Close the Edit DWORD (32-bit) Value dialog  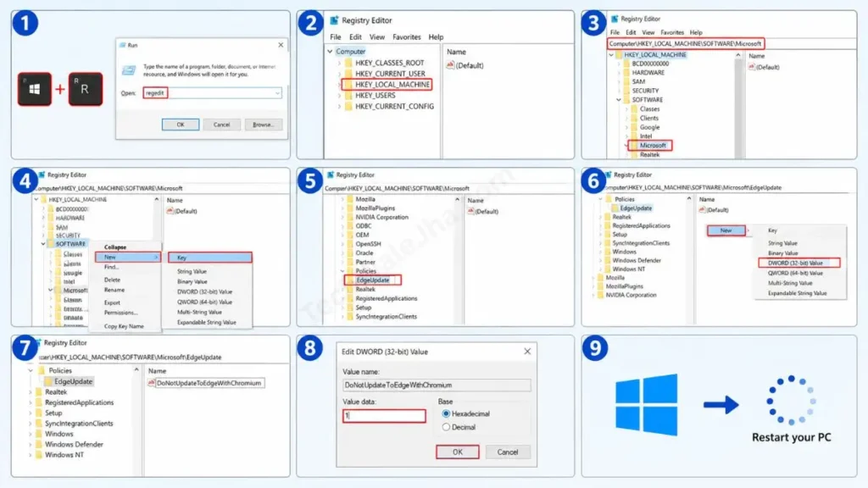[527, 352]
